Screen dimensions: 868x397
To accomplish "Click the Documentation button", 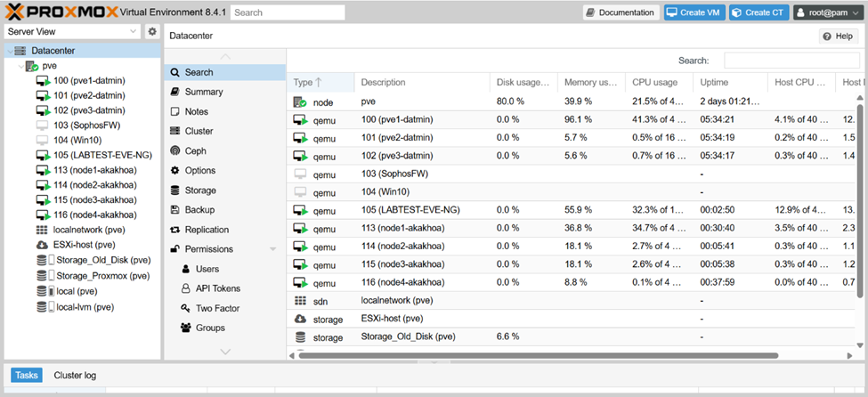I will 621,12.
